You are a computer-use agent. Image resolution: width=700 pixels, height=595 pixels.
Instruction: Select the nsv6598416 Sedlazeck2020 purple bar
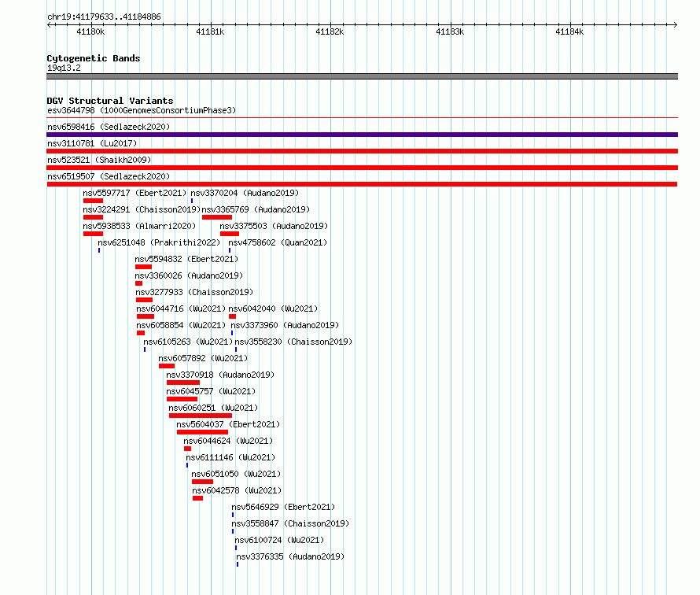362,135
